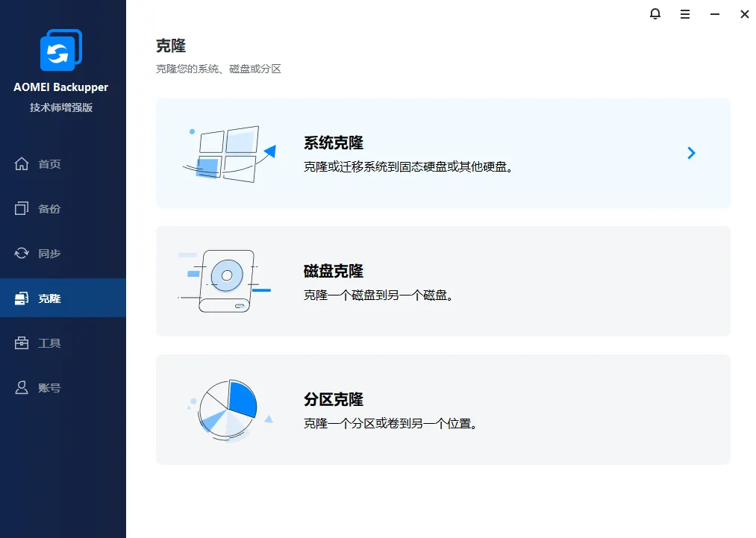
Task: Click the 克隆或迁移系统到固态硬盘或其他硬盘 description
Action: tap(408, 167)
